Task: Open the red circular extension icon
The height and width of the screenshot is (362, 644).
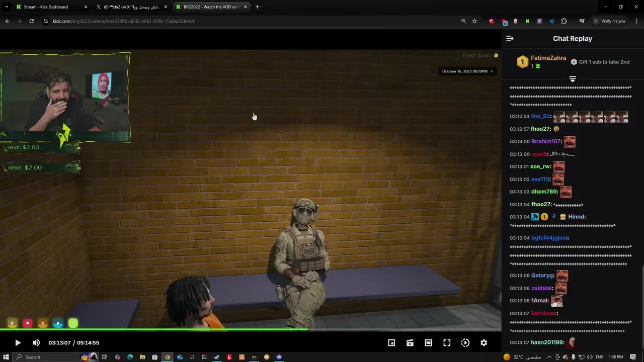Action: tap(492, 21)
